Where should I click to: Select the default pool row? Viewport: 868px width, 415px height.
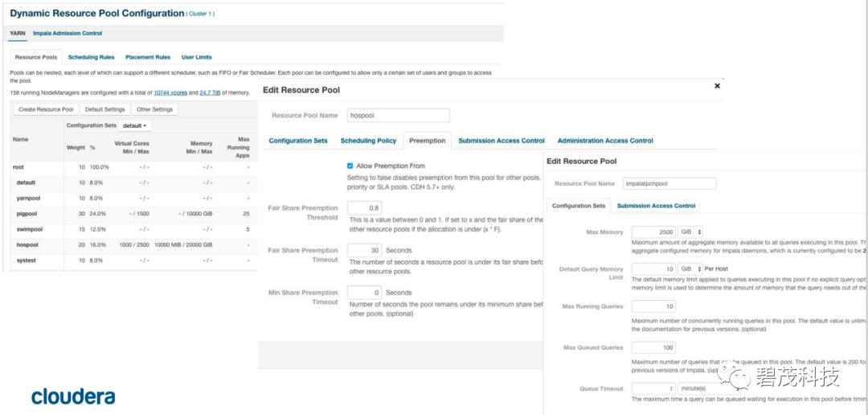(133, 183)
